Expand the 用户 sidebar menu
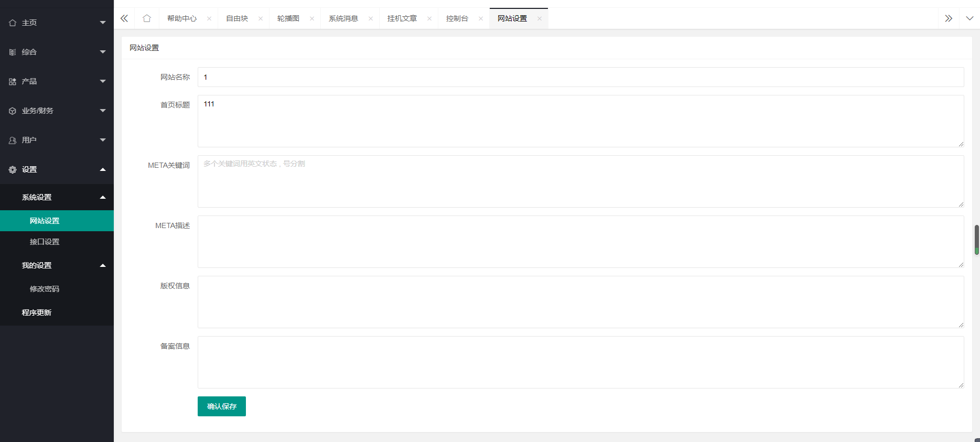This screenshot has width=980, height=442. [x=57, y=140]
